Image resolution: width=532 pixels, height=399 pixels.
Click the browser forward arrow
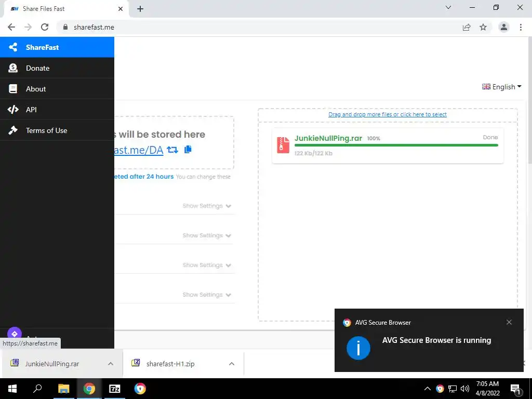coord(28,27)
